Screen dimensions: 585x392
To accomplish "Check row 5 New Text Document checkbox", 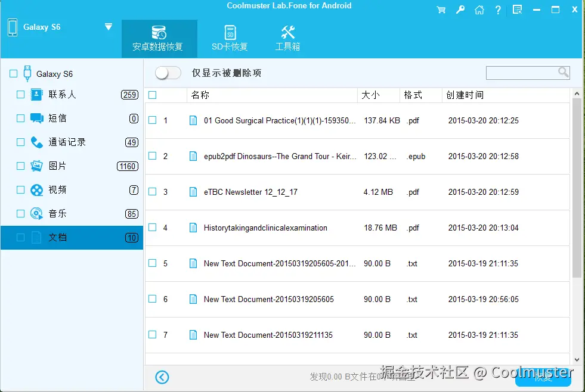I will pyautogui.click(x=152, y=263).
